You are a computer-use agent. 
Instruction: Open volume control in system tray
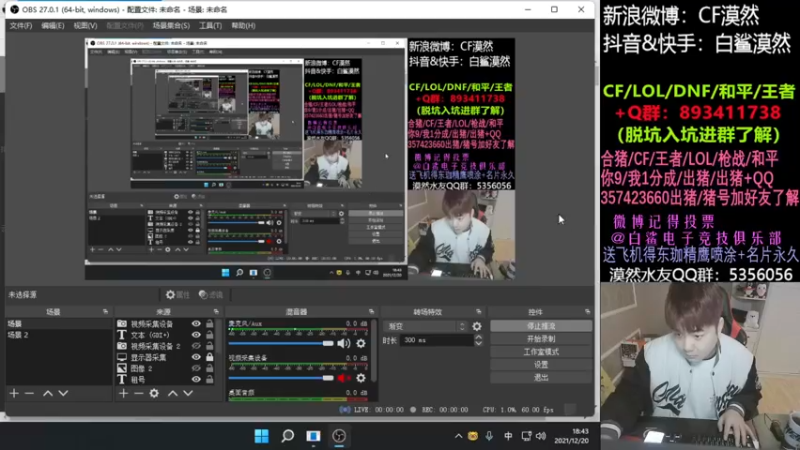[x=541, y=436]
